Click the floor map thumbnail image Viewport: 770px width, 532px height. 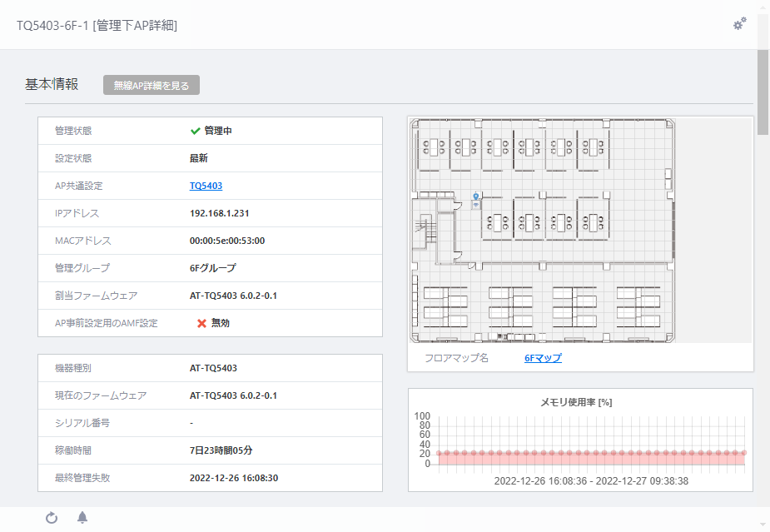click(542, 231)
